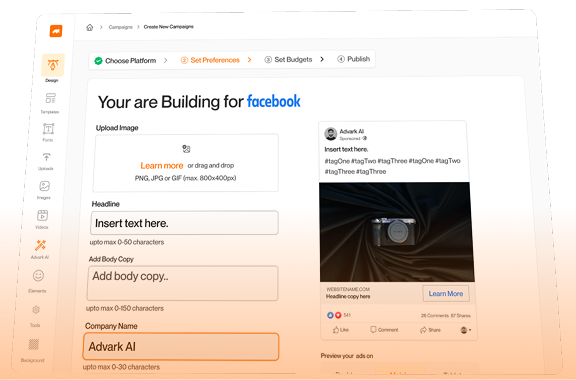This screenshot has height=380, width=576.
Task: Open the Background sidebar icon
Action: [x=33, y=344]
